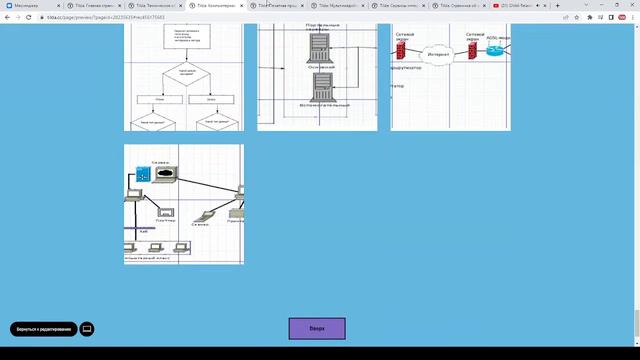Close the Tilda Мультимедиа tab

[363, 6]
